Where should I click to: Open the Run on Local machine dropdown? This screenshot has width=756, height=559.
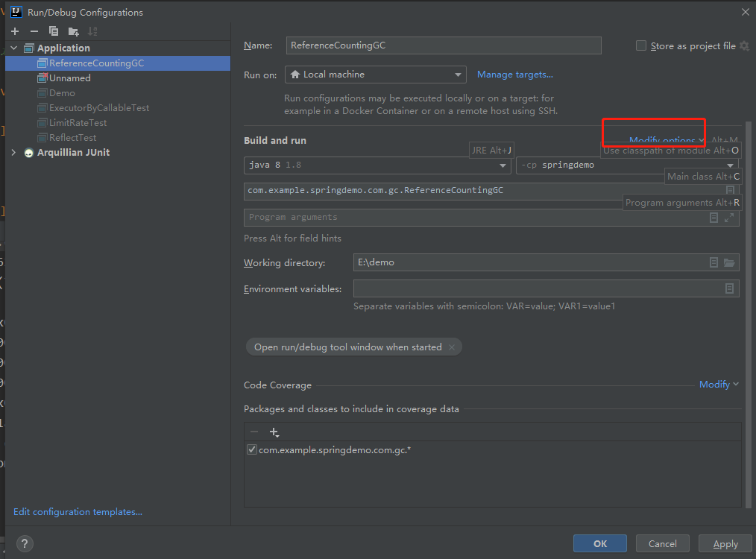[376, 75]
